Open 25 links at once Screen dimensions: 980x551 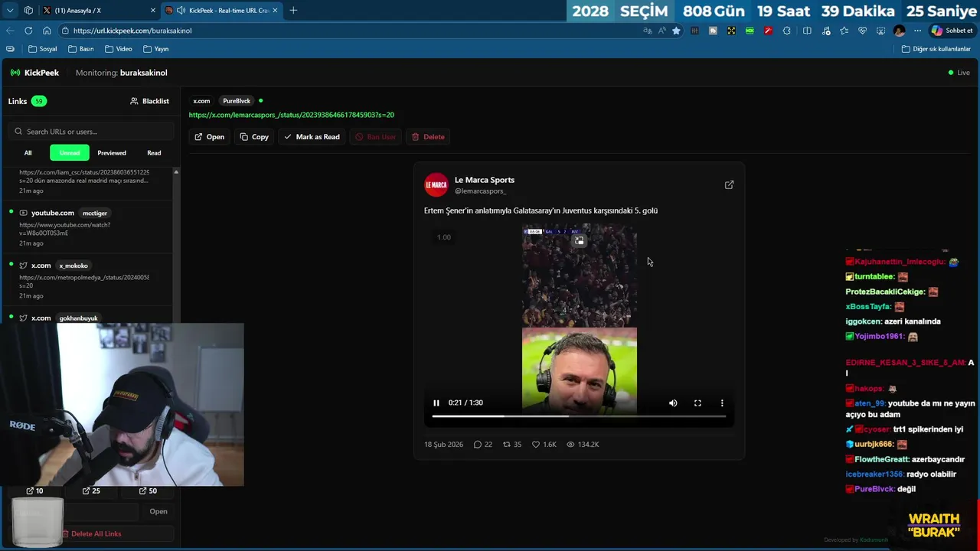(91, 491)
